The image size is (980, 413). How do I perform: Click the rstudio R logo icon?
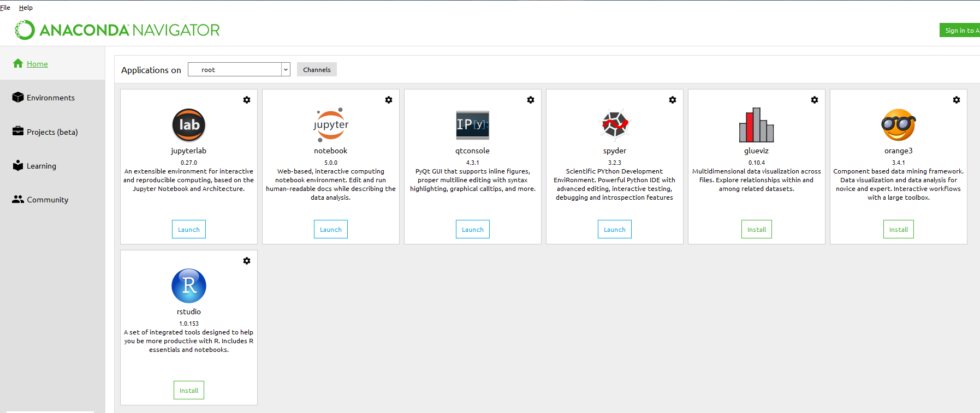(189, 286)
